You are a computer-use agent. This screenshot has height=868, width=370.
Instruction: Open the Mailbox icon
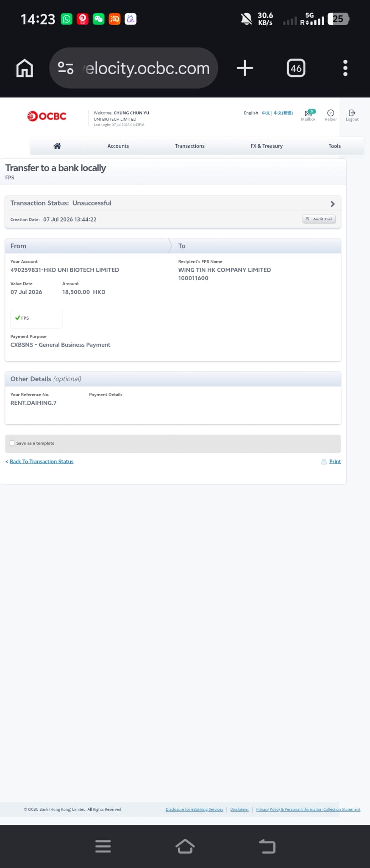309,115
